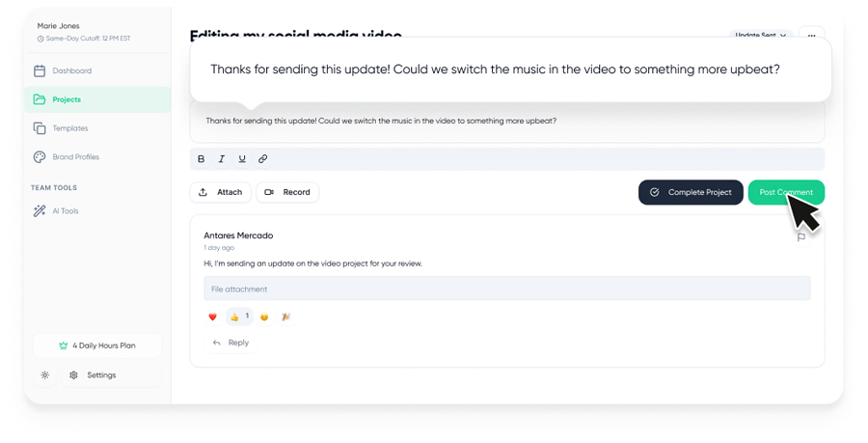Go to Templates in sidebar

pyautogui.click(x=69, y=128)
